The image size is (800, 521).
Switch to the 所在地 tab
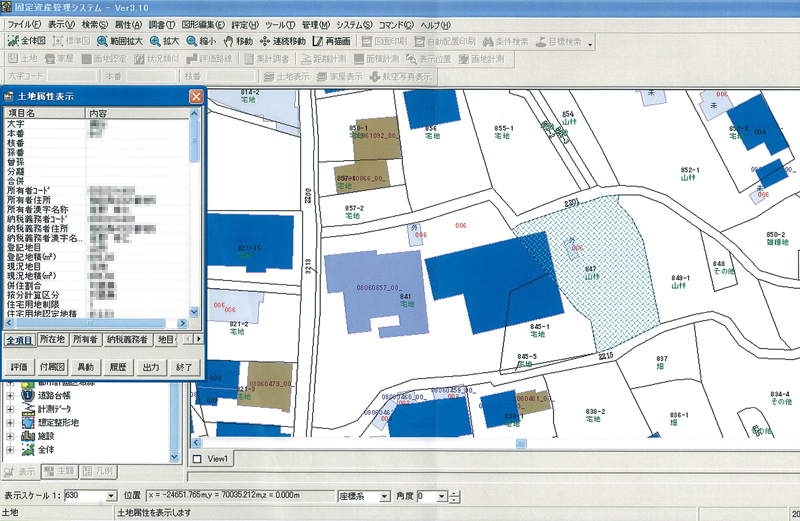52,339
